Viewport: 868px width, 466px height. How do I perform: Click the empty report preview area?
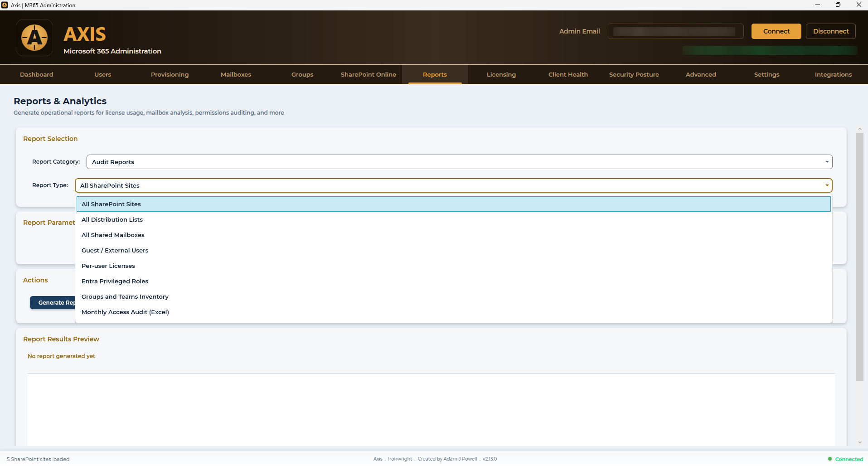pos(431,410)
